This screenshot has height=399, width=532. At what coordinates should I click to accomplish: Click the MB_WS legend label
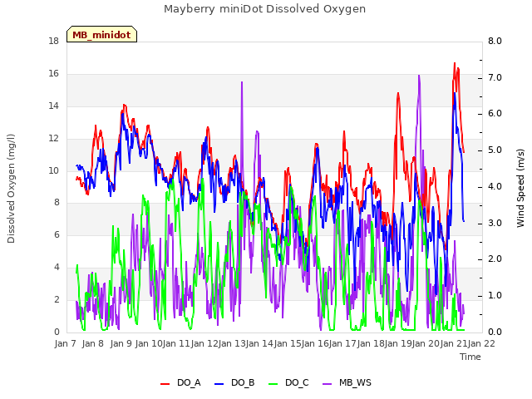pyautogui.click(x=355, y=383)
